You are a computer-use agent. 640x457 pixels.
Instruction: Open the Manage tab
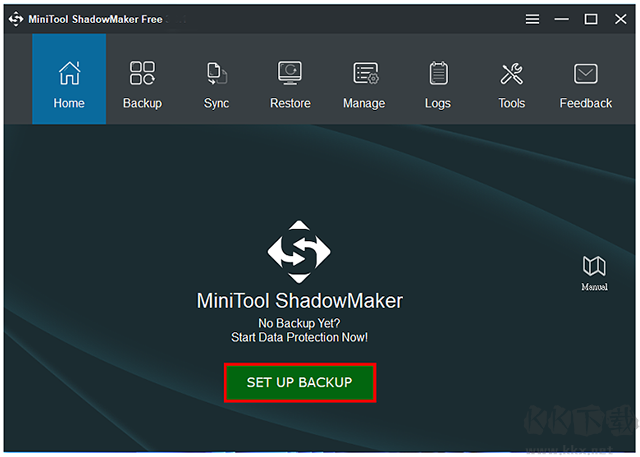(364, 79)
